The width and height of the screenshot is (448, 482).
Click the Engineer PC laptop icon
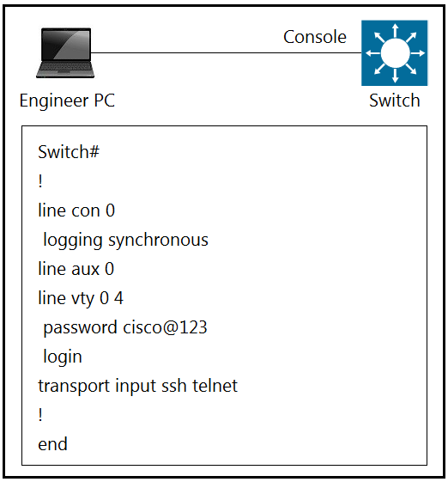pyautogui.click(x=65, y=53)
